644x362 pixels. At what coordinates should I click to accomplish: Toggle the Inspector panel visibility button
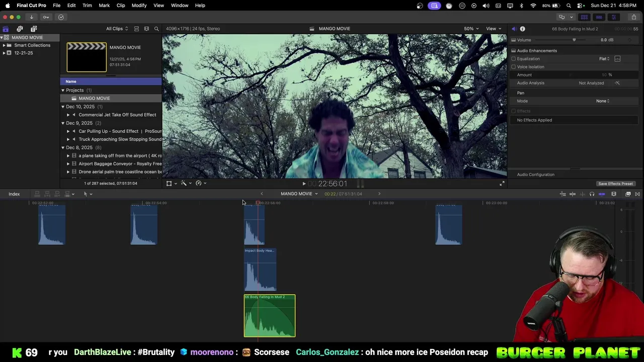pyautogui.click(x=613, y=17)
